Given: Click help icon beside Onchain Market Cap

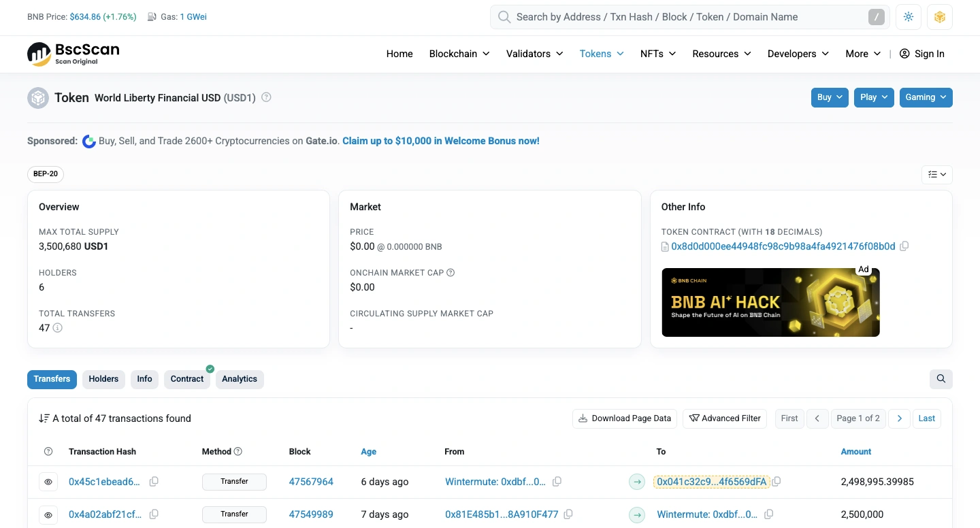Looking at the screenshot, I should click(451, 273).
